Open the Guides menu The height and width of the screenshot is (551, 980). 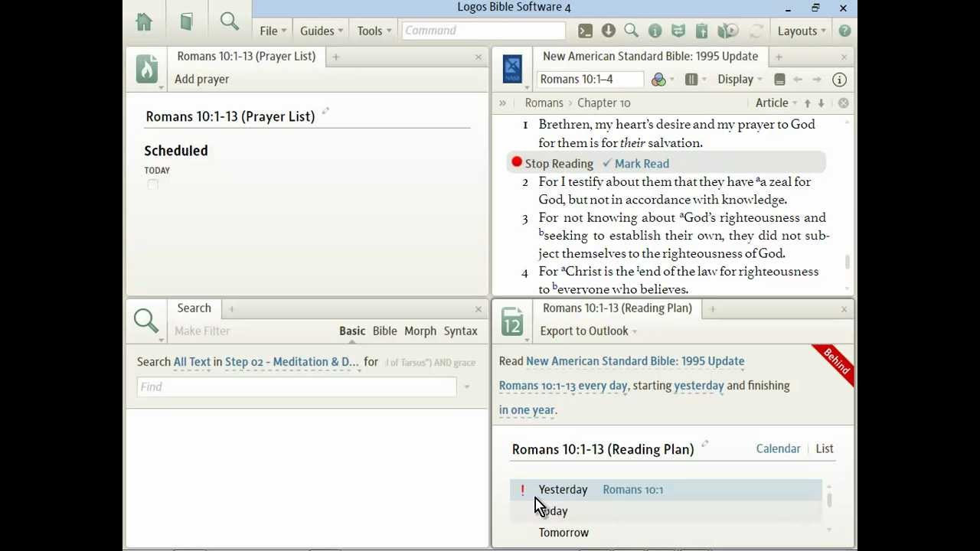coord(321,31)
